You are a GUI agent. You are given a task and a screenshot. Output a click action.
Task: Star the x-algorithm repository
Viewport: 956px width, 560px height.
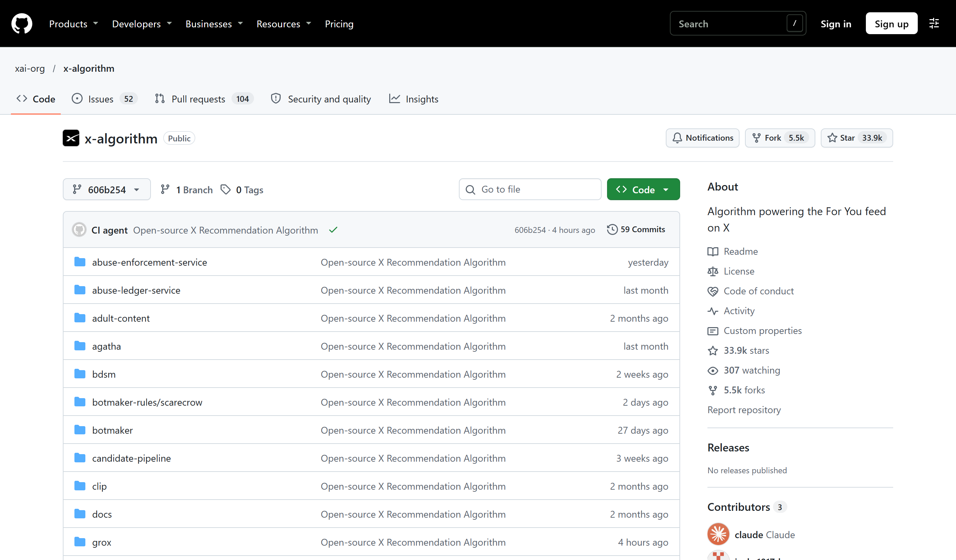point(857,138)
